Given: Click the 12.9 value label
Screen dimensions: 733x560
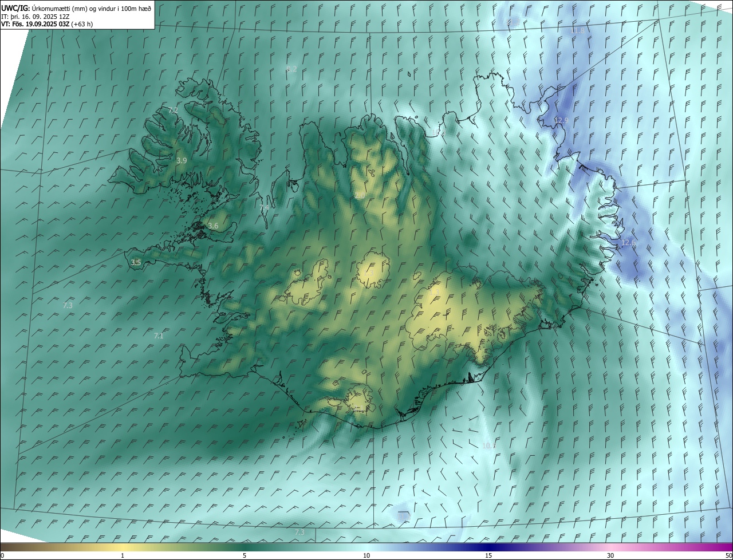Looking at the screenshot, I should click(561, 121).
